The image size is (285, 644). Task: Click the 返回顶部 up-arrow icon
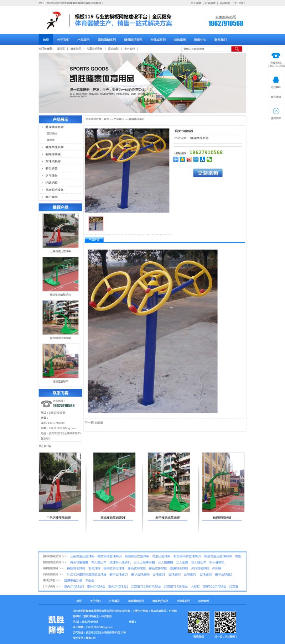point(276,111)
